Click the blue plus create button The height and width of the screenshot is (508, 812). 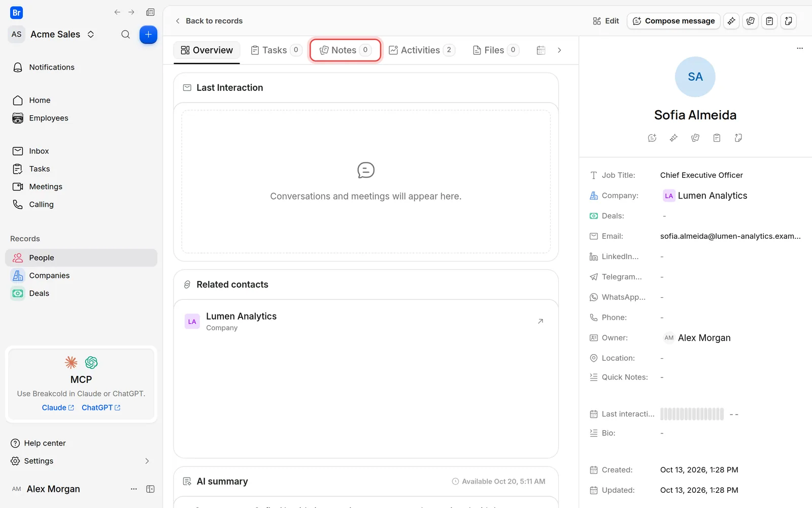148,35
